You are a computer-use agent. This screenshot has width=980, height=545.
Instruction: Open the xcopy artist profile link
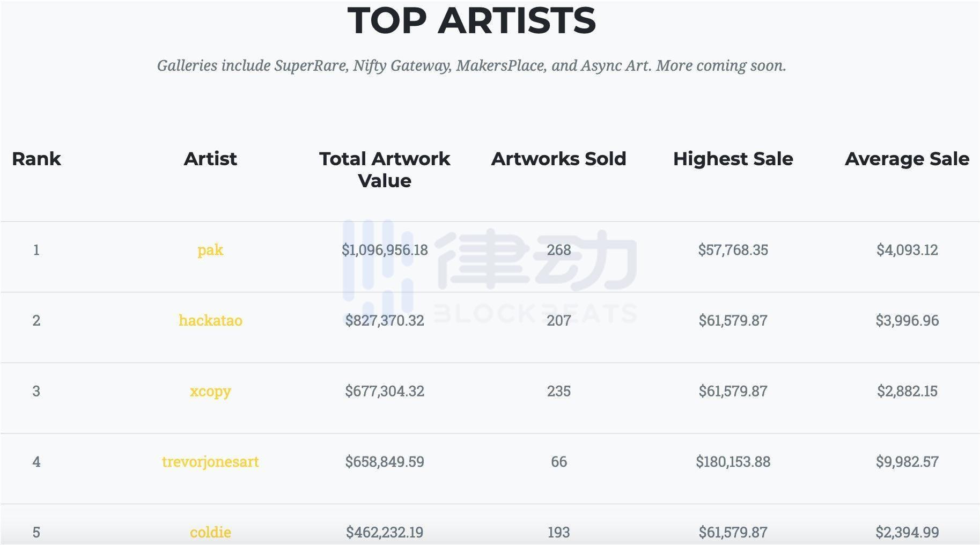click(x=210, y=391)
